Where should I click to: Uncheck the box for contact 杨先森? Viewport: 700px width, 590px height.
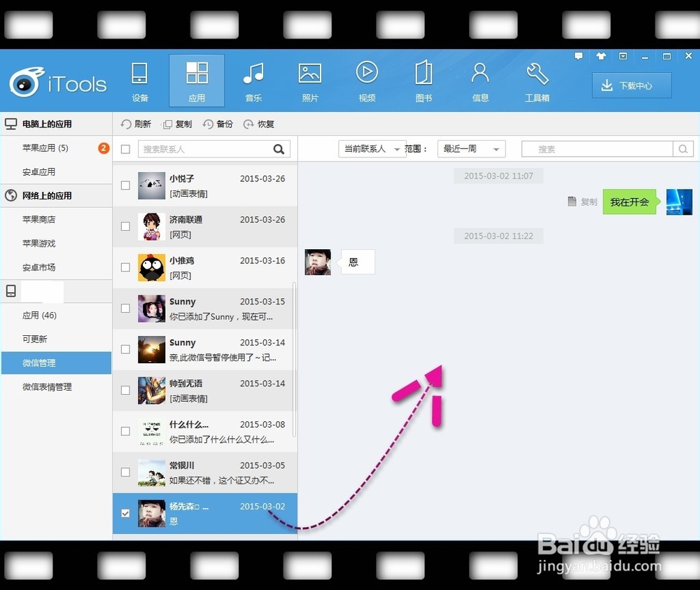click(125, 513)
